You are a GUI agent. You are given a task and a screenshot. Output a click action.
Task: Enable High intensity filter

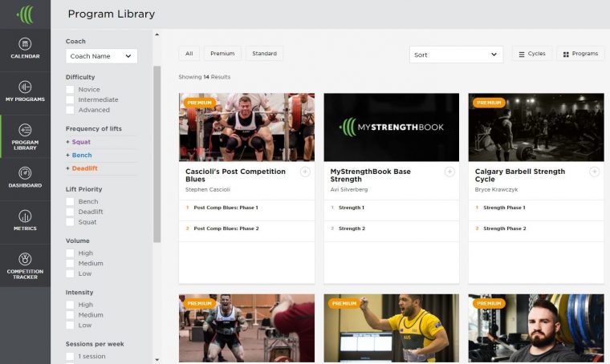click(x=70, y=305)
